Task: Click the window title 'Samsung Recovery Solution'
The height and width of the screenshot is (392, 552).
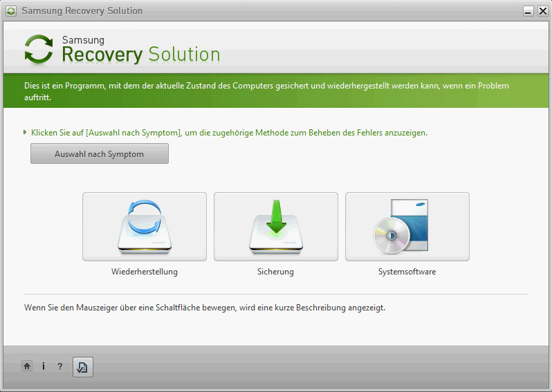Action: click(82, 11)
